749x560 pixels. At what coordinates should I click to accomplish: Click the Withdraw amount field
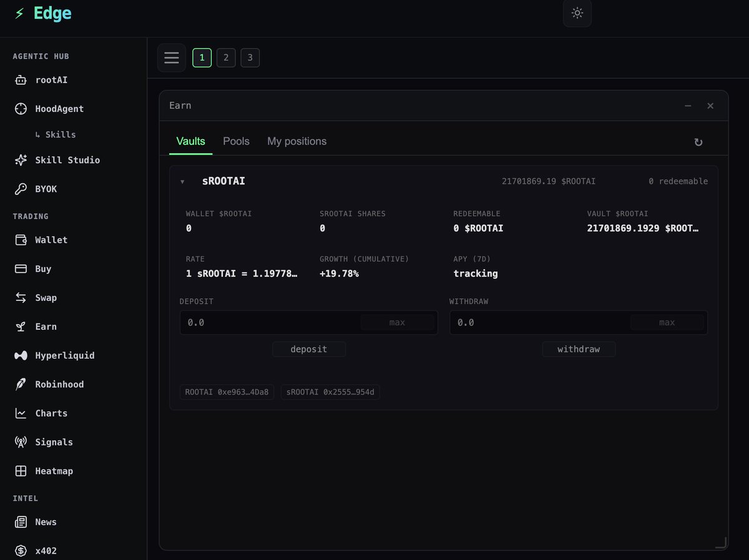(579, 322)
